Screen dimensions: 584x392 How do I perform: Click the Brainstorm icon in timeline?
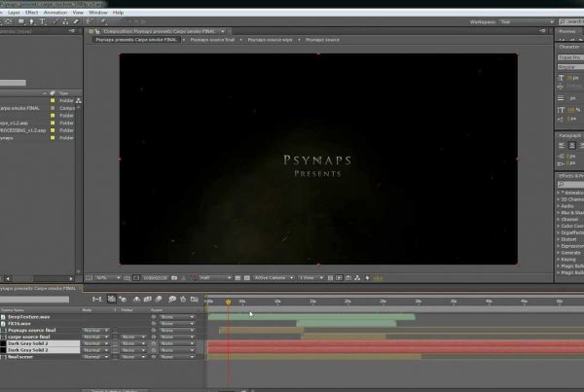[x=172, y=299]
